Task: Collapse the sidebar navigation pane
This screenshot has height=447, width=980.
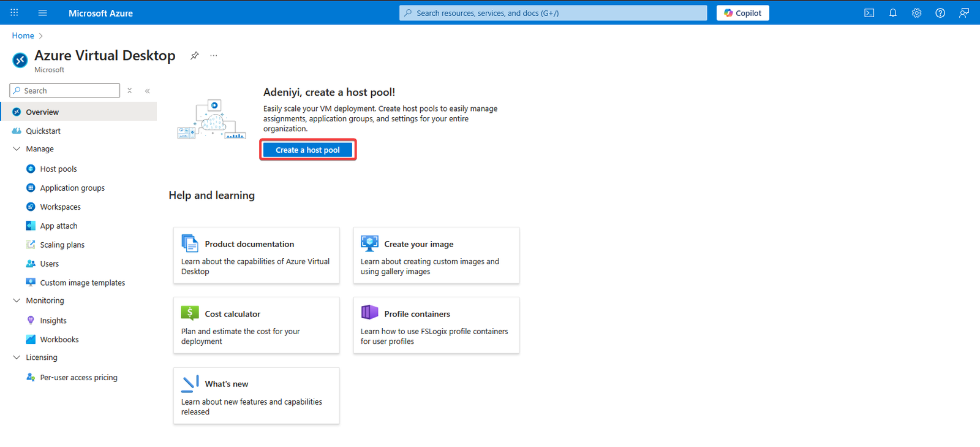Action: pyautogui.click(x=148, y=91)
